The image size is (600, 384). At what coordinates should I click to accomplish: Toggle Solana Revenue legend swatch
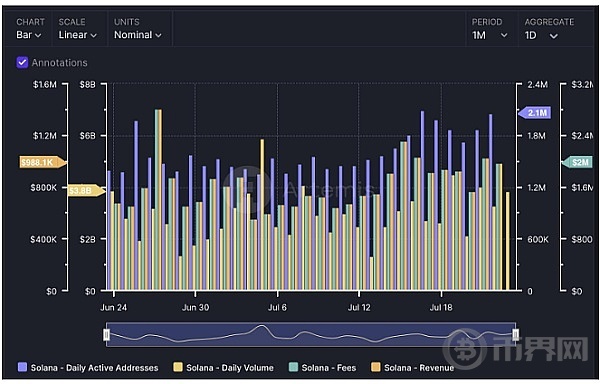click(376, 367)
